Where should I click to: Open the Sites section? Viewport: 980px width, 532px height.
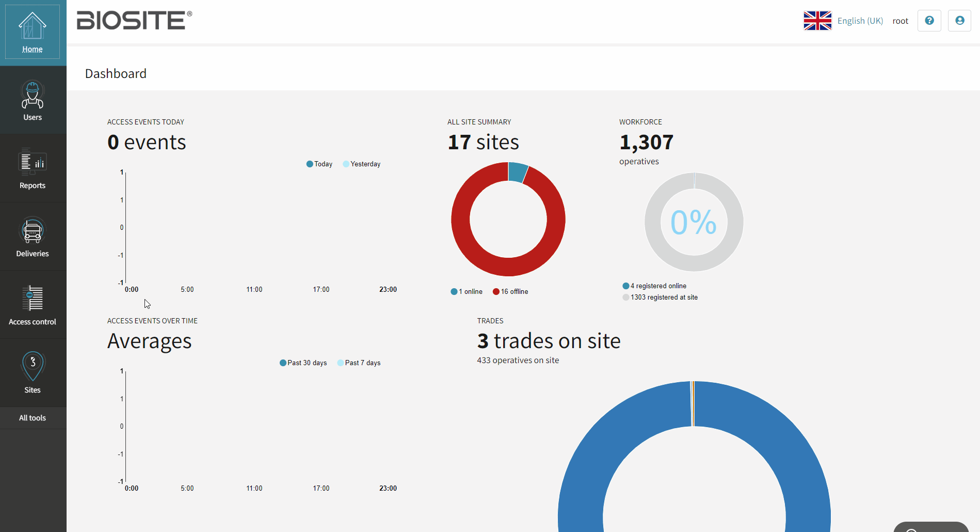33,373
